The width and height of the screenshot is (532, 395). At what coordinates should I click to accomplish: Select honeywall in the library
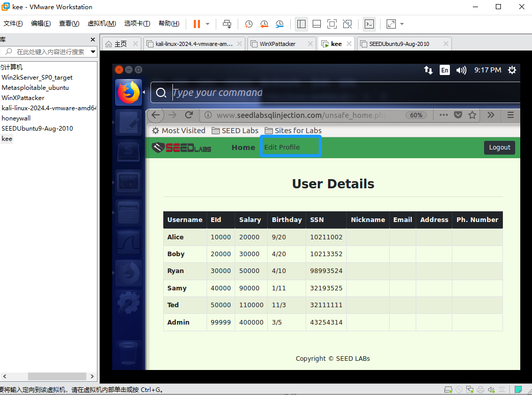click(x=16, y=118)
